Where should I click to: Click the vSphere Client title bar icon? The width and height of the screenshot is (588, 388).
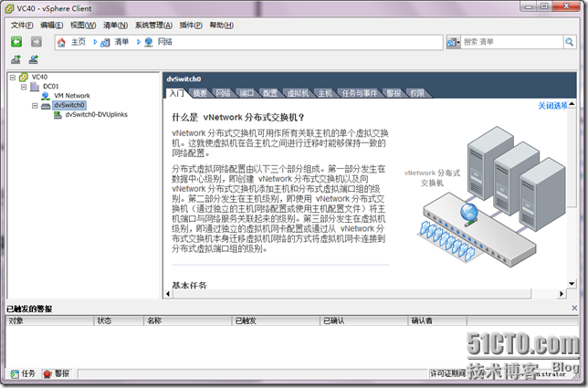pyautogui.click(x=9, y=8)
